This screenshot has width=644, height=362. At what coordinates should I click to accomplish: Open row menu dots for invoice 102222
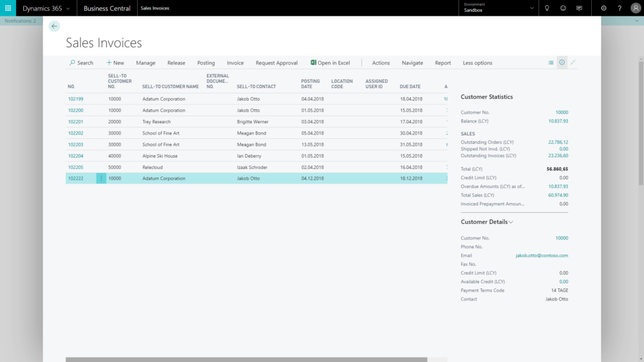coord(101,178)
